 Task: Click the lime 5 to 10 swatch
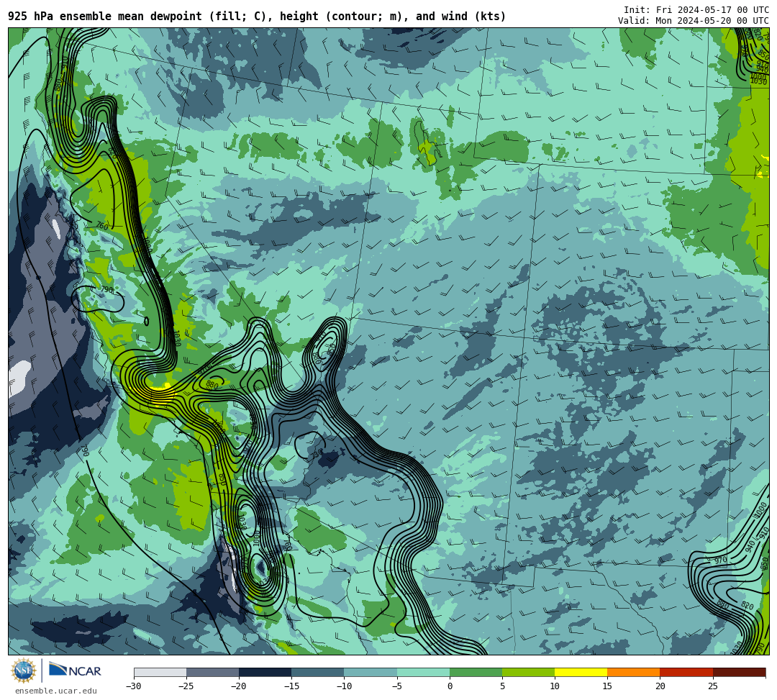[528, 672]
